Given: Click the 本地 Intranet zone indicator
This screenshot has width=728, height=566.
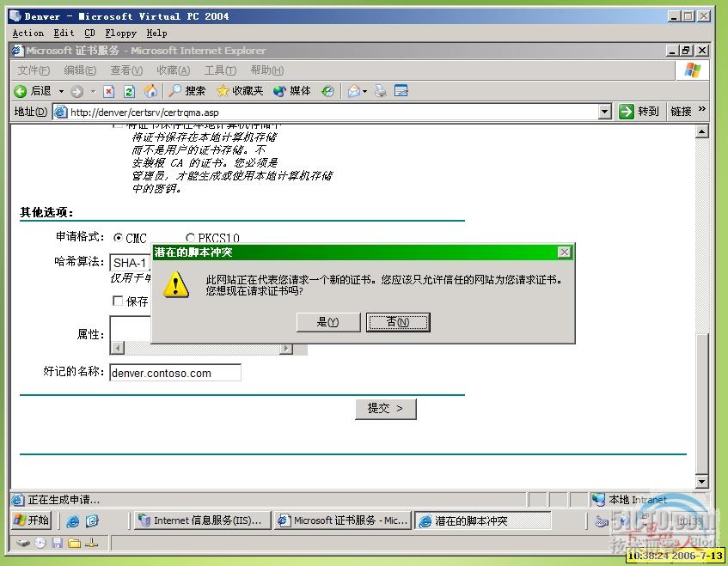Looking at the screenshot, I should pos(629,500).
